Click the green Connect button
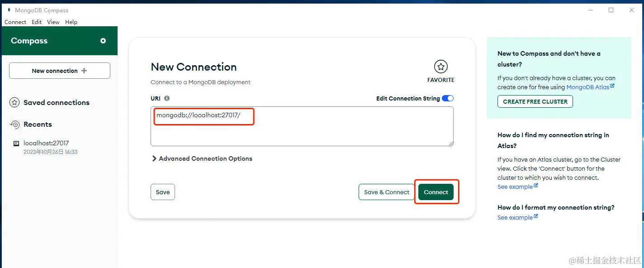Viewport: 644px width, 268px height. pos(436,192)
